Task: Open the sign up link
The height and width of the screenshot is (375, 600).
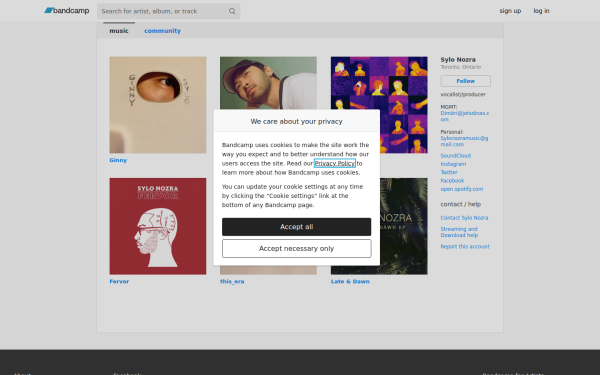Action: coord(510,11)
